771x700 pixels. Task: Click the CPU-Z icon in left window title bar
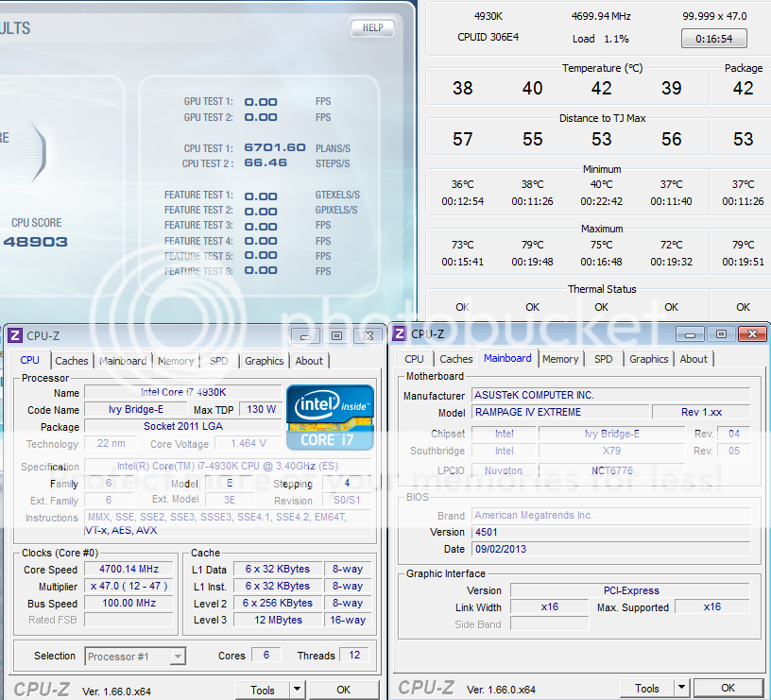[15, 335]
